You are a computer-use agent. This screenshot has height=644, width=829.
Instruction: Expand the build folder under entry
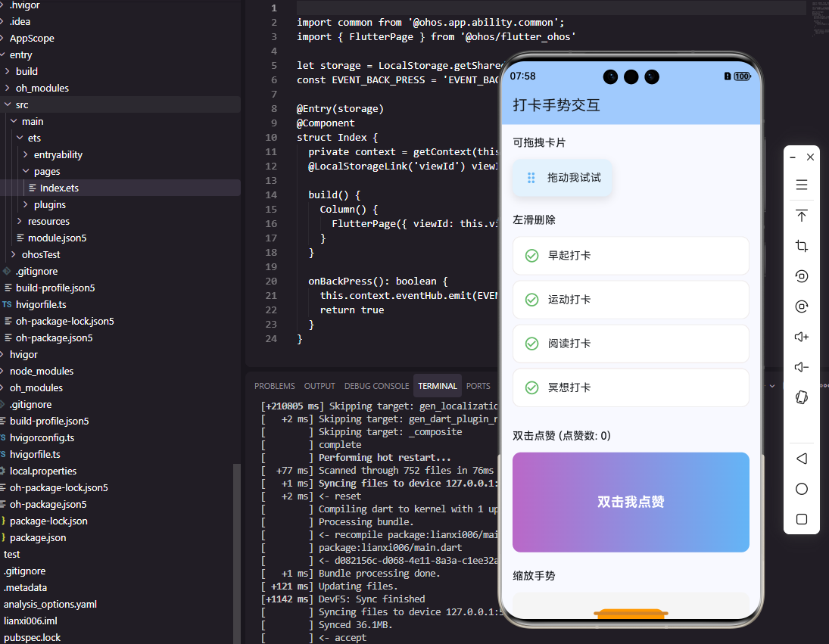click(8, 71)
